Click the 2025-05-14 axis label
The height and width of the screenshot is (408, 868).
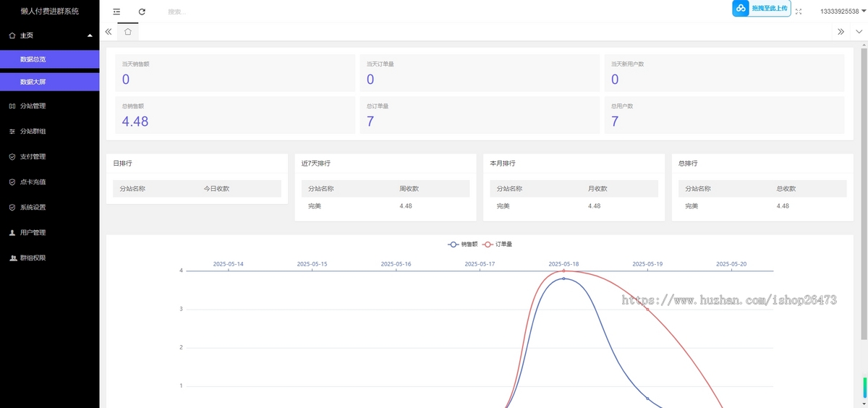tap(228, 264)
